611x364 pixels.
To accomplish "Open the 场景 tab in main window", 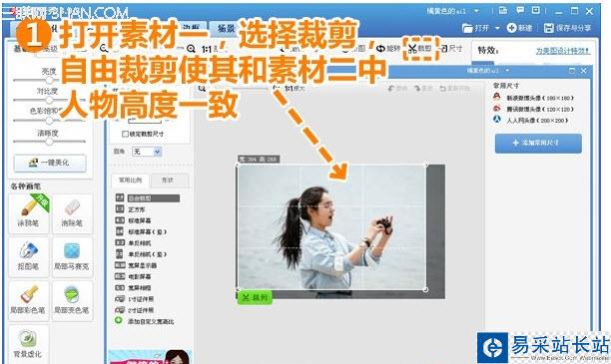I will coord(227,28).
